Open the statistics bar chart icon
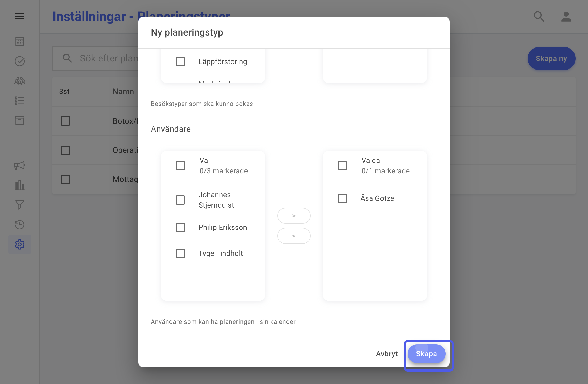 [20, 185]
